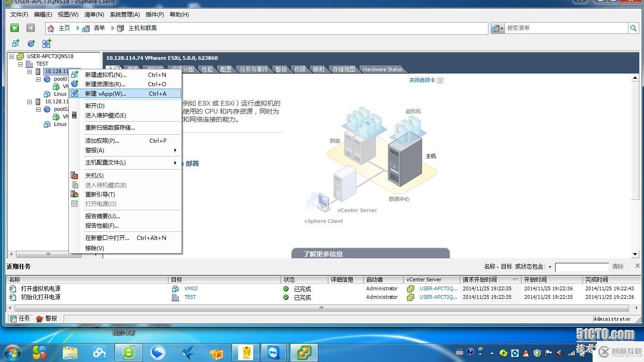Click the new virtual machine toolbar icon
This screenshot has height=362, width=644.
click(x=16, y=43)
